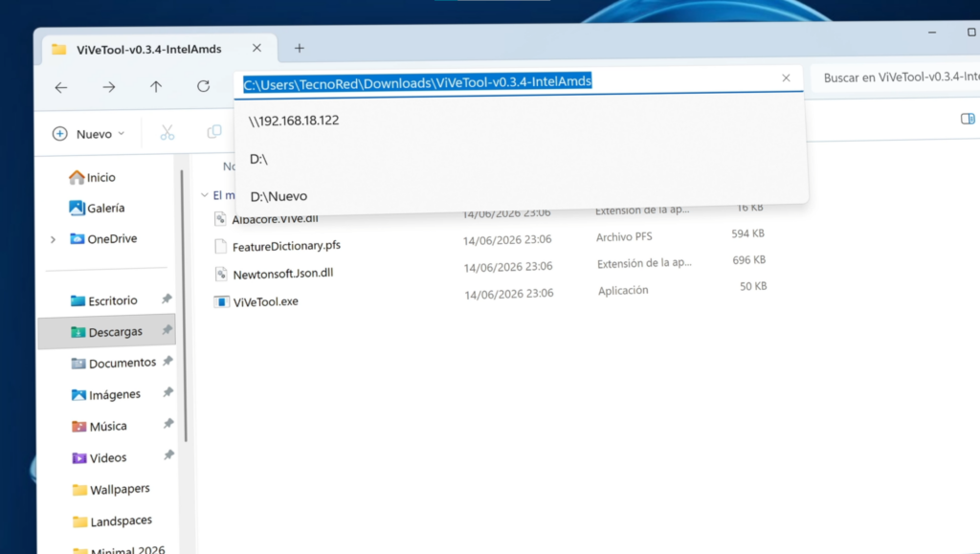Go back using the left arrow

point(60,87)
